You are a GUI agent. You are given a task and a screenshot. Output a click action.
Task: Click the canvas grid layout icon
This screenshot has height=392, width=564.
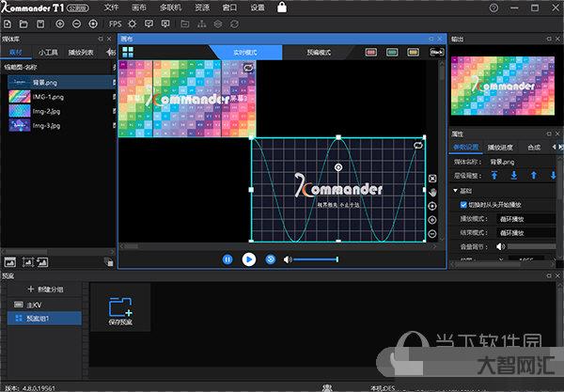pos(128,52)
